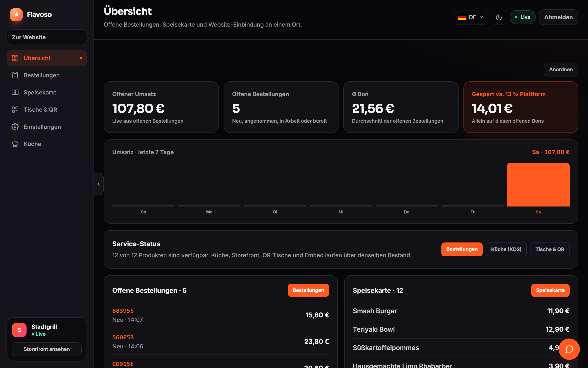Go to Bestellungen in the sidebar
Screen dimensions: 588x368
pos(47,75)
